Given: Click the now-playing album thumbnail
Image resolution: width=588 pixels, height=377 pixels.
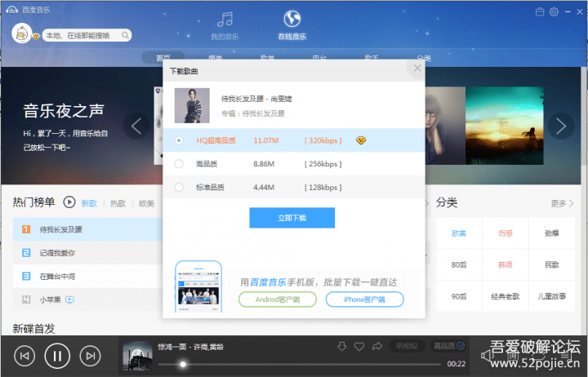Looking at the screenshot, I should pos(138,355).
